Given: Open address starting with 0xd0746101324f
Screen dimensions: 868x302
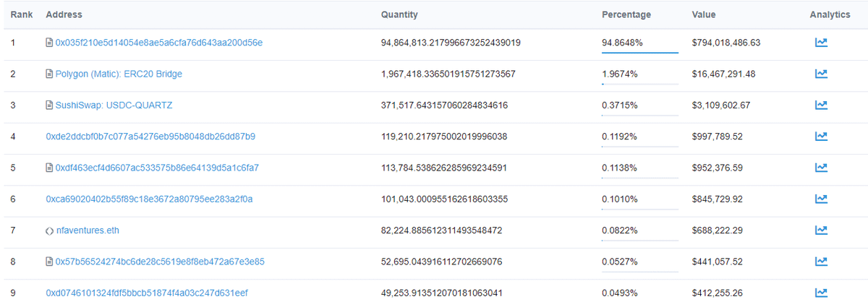Looking at the screenshot, I should [147, 293].
